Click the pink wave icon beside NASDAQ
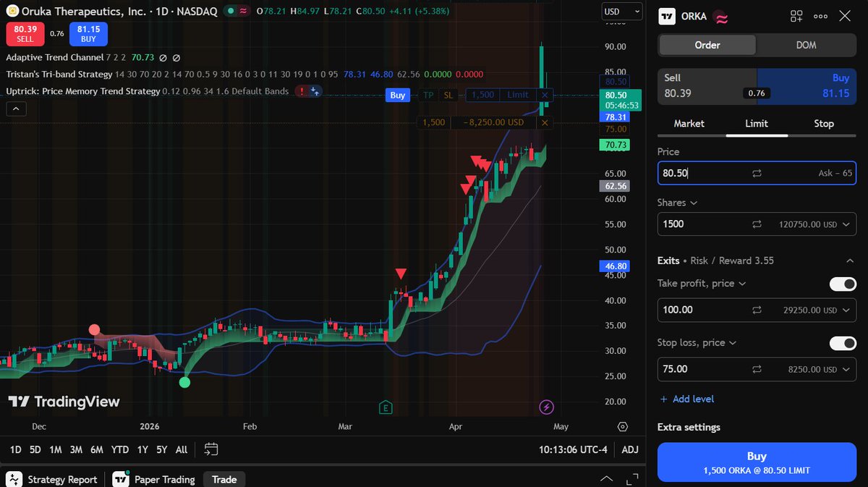The height and width of the screenshot is (487, 868). [x=244, y=11]
